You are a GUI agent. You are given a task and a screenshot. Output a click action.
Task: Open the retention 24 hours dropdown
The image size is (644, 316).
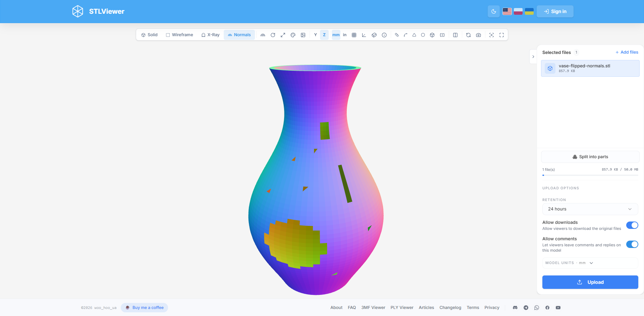click(x=590, y=209)
